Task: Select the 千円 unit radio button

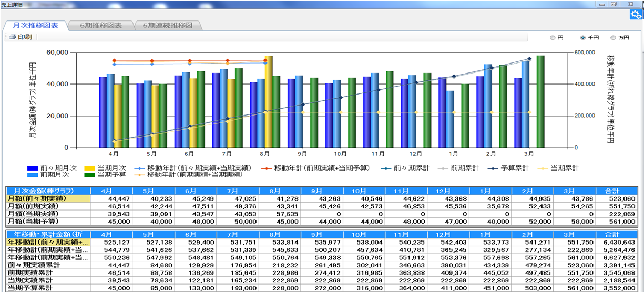Action: pyautogui.click(x=582, y=38)
